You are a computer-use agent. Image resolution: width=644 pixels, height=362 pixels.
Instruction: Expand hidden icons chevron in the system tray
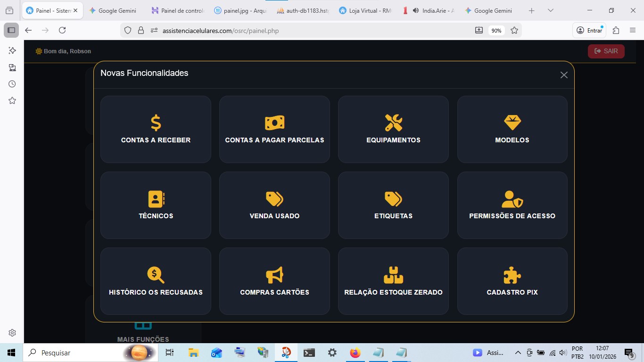pyautogui.click(x=518, y=352)
